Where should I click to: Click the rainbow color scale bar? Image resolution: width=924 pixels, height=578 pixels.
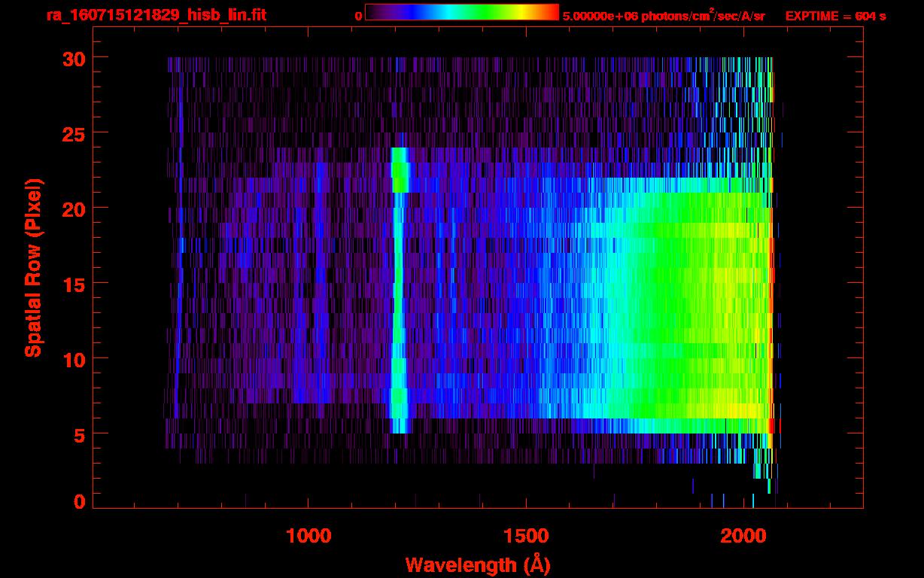[x=461, y=12]
